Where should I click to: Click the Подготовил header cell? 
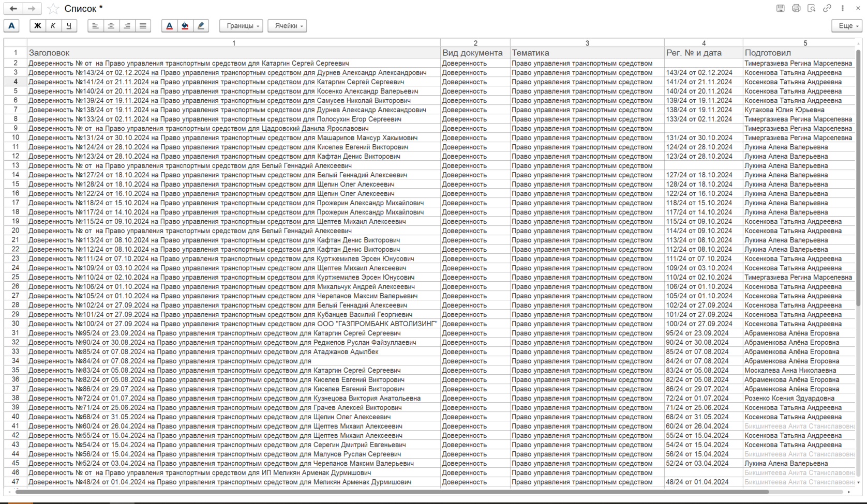coord(799,53)
